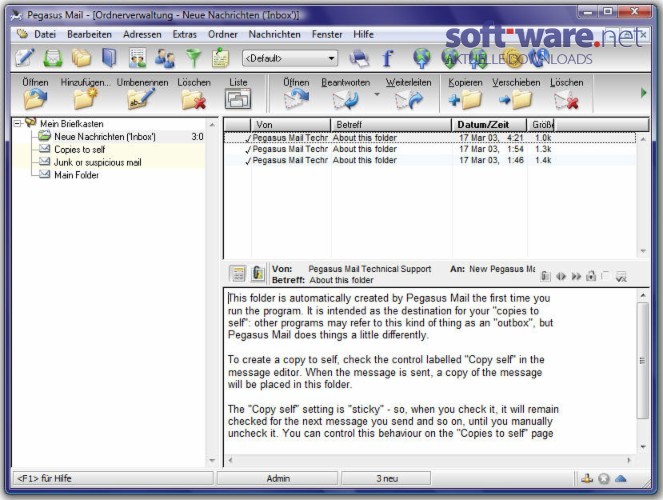
Task: Open mail filtering funnel icon
Action: point(194,58)
